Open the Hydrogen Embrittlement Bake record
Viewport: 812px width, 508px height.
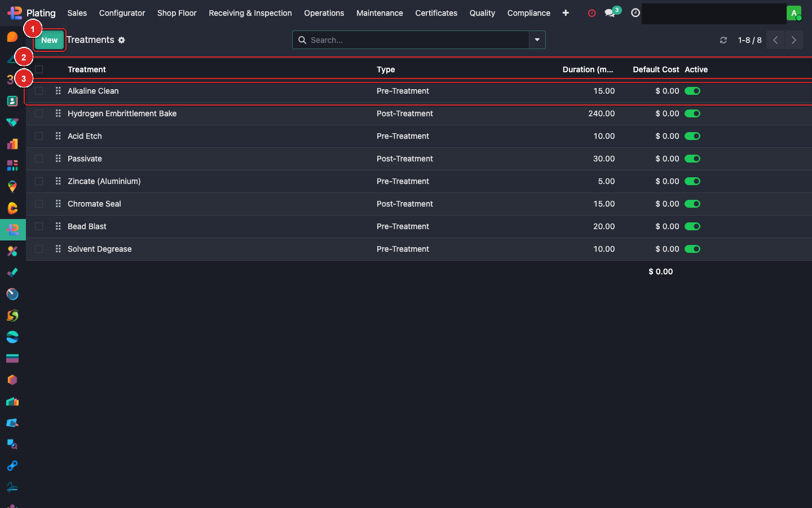[122, 113]
